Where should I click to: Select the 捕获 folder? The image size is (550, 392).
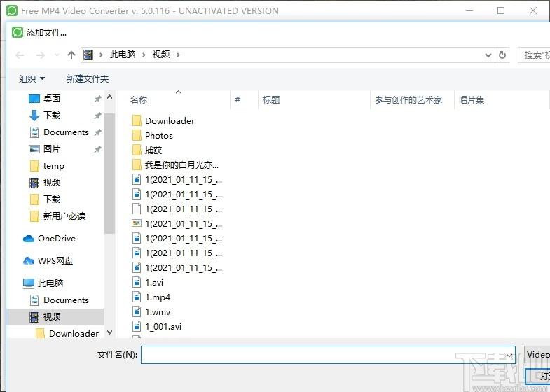coord(153,150)
